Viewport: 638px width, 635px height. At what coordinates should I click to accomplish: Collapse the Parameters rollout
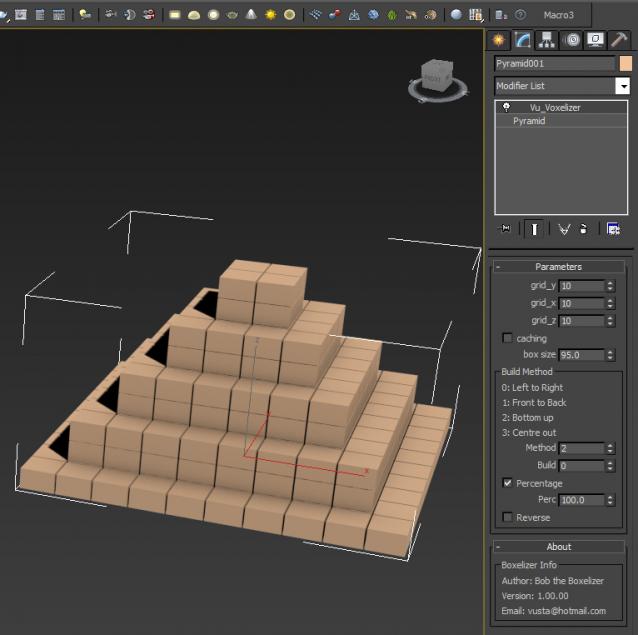tap(559, 267)
